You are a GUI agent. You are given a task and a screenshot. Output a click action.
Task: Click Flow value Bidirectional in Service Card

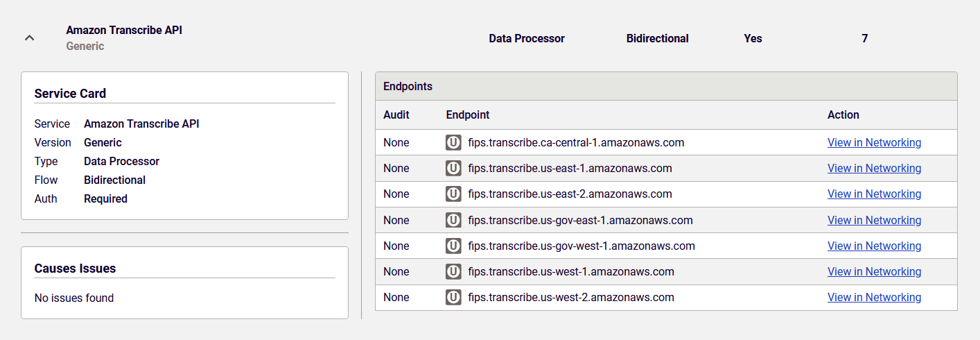pos(114,180)
